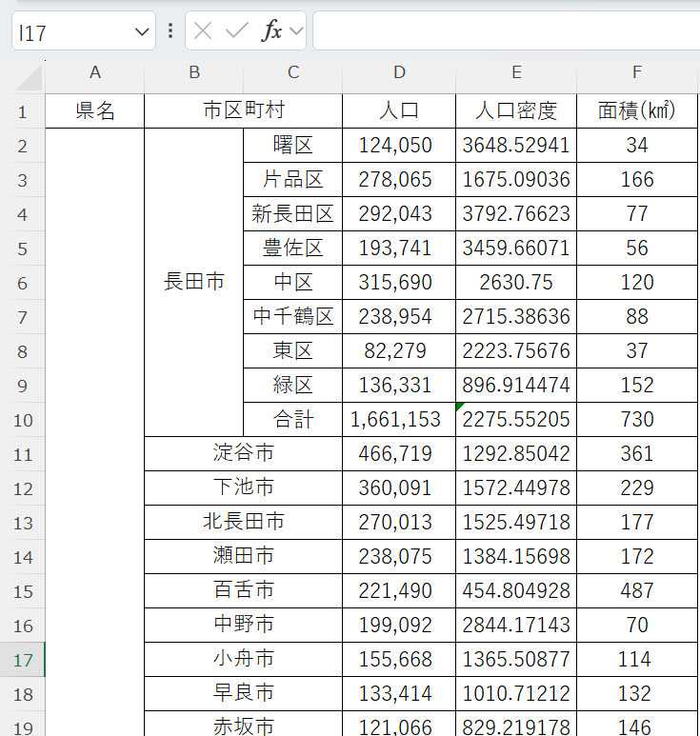Click the Insert Function fx icon
The height and width of the screenshot is (736, 700).
coord(271,31)
